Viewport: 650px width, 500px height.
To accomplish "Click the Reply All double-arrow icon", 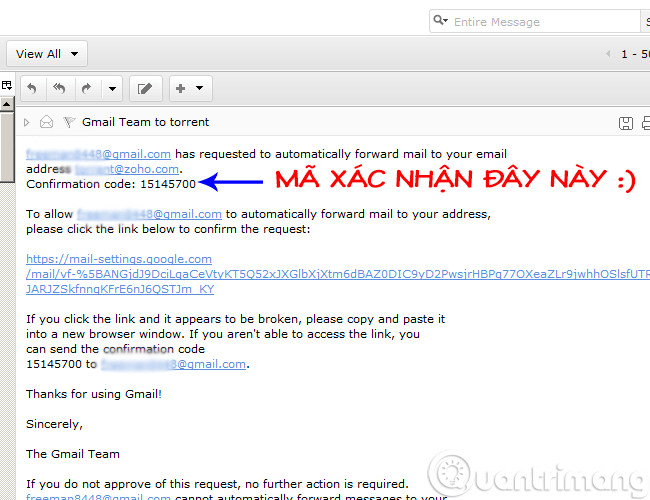I will point(59,88).
